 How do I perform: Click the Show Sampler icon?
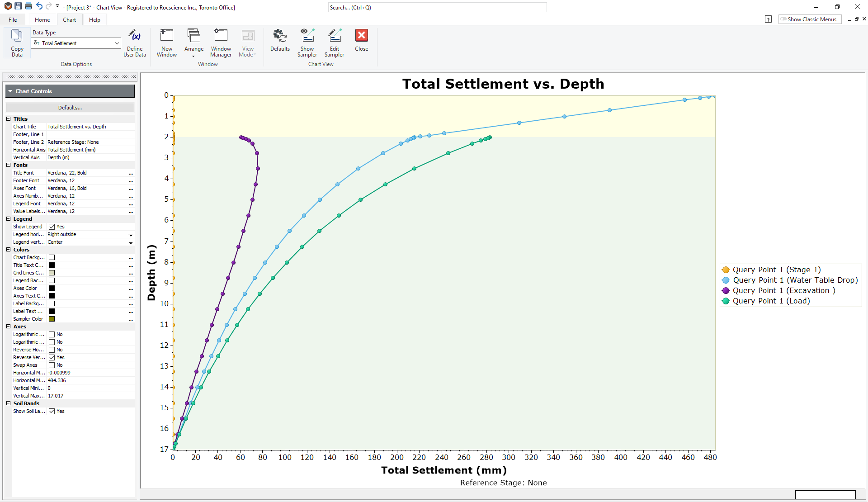(307, 43)
